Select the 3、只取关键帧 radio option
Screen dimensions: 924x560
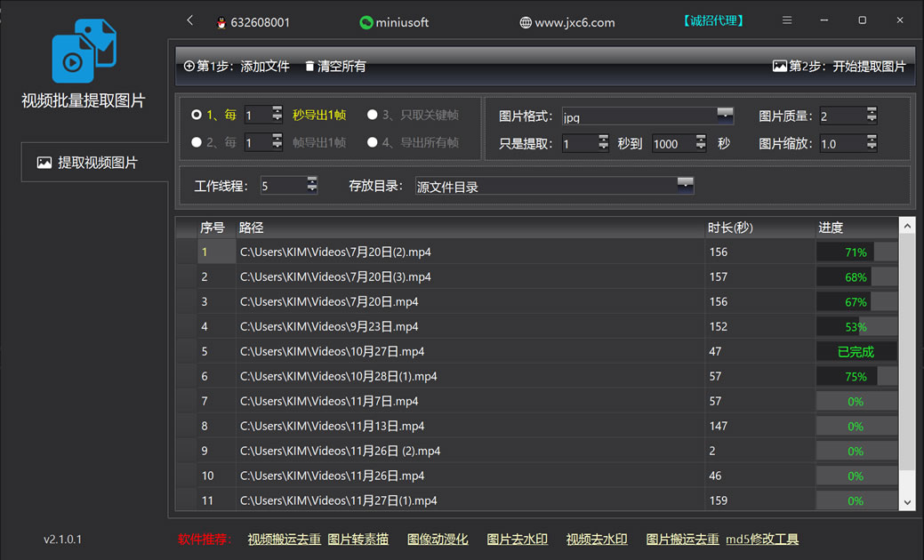tap(374, 114)
